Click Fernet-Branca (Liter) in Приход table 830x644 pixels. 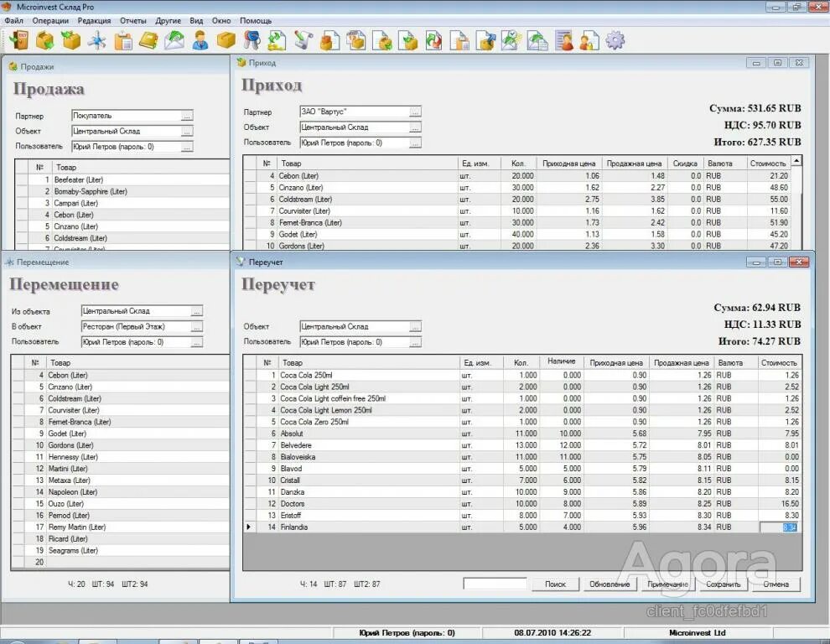(310, 222)
